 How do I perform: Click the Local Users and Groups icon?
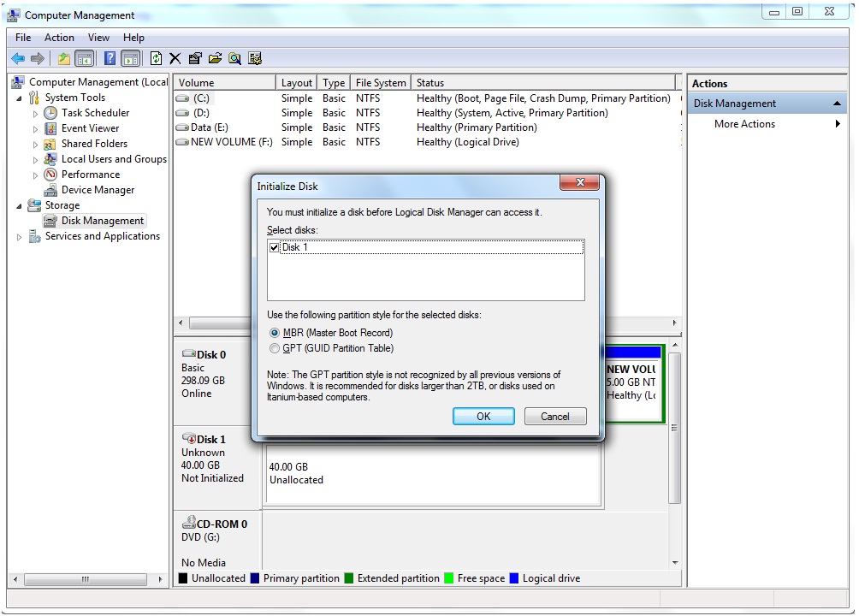point(50,159)
